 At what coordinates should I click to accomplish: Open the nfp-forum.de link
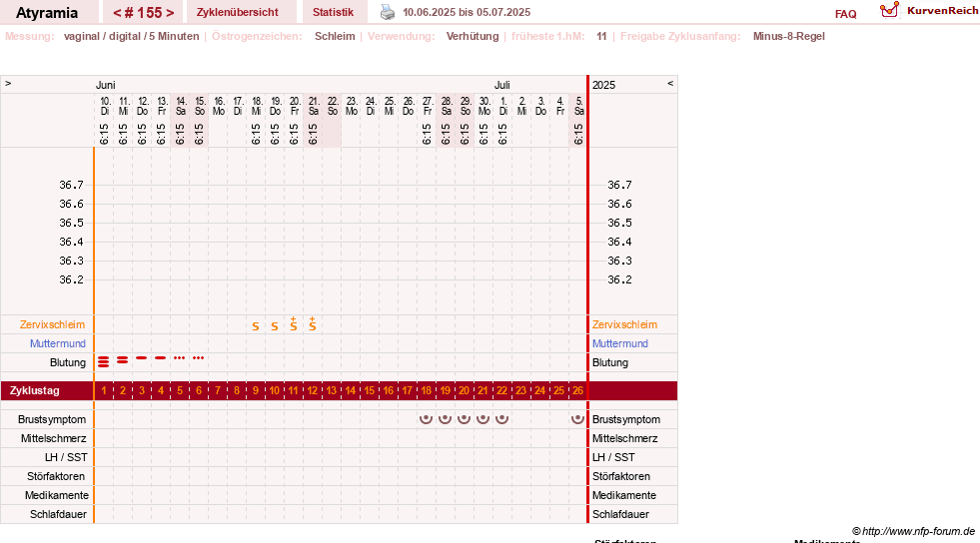pos(913,531)
